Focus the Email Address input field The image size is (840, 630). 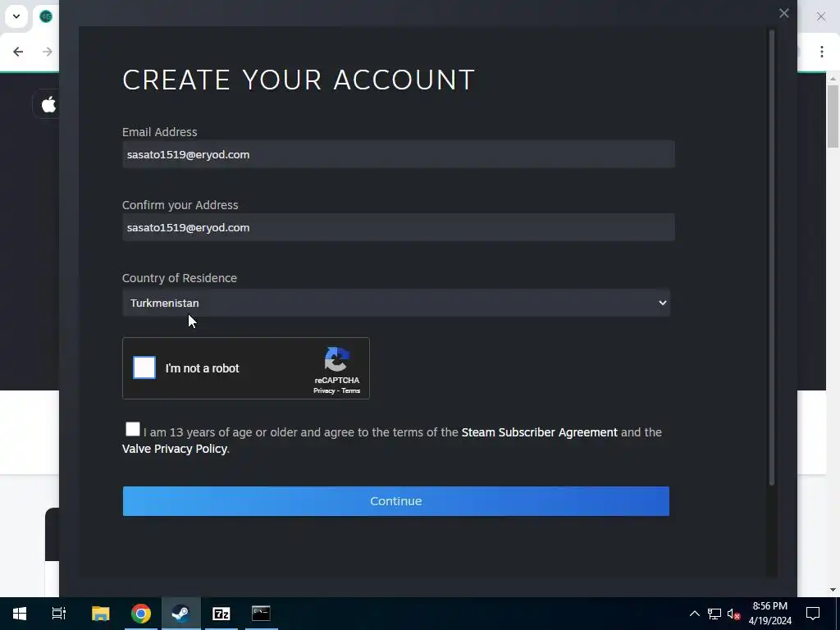pyautogui.click(x=398, y=154)
